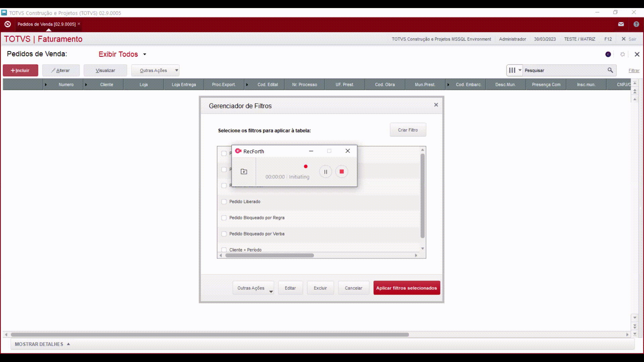644x362 pixels.
Task: Stop the RecForth recording
Action: coord(341,172)
